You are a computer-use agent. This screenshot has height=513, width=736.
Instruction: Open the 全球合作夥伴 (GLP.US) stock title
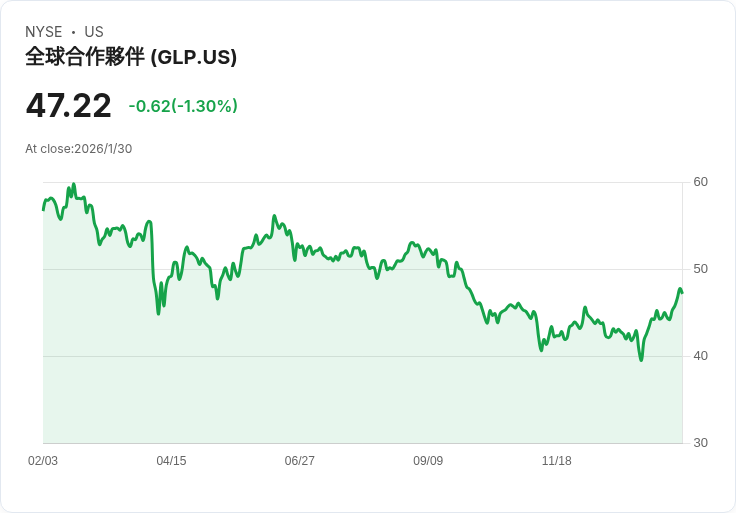click(x=131, y=57)
